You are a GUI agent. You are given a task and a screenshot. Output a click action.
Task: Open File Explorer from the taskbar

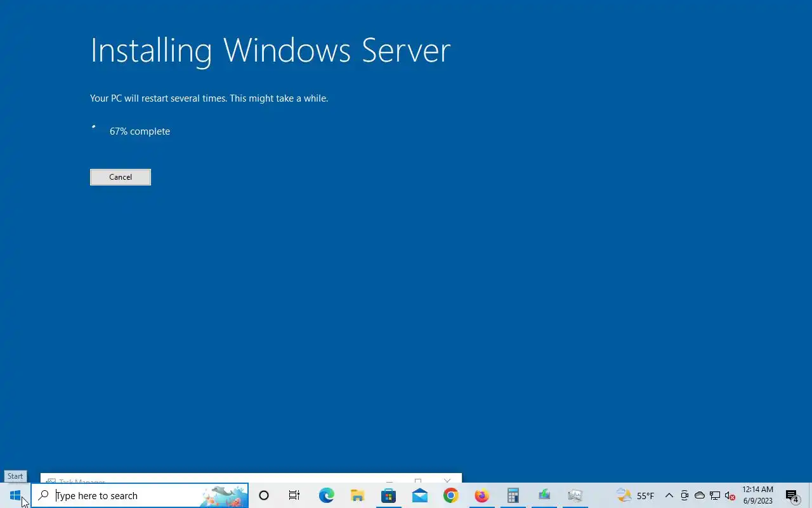point(357,495)
